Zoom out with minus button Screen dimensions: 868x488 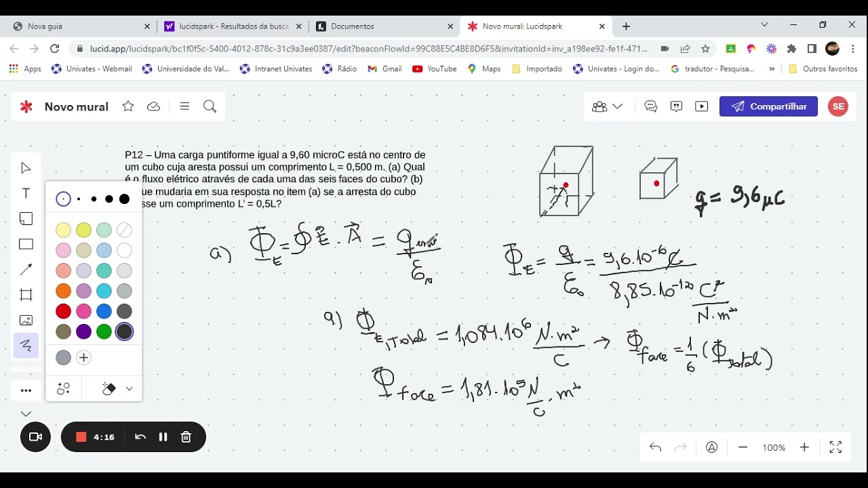click(x=743, y=447)
